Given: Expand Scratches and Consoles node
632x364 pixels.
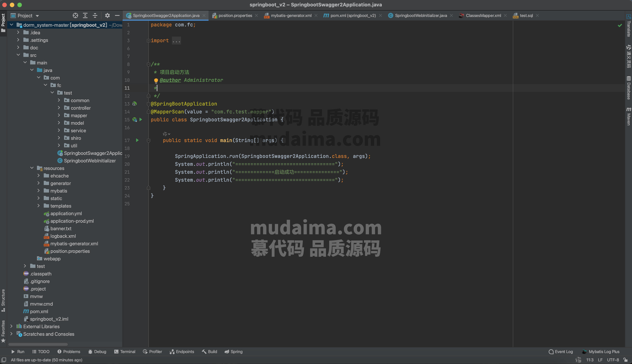Looking at the screenshot, I should (x=11, y=334).
